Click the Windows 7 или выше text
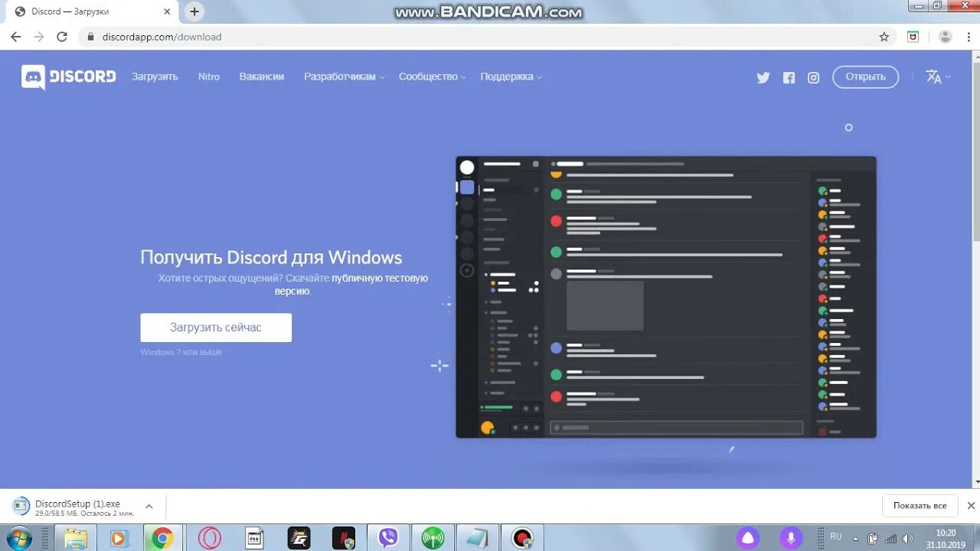Image resolution: width=980 pixels, height=551 pixels. click(181, 352)
